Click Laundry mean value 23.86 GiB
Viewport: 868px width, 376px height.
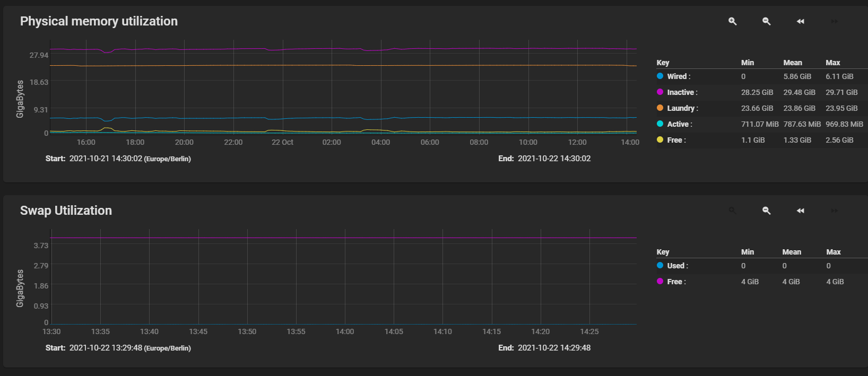800,108
